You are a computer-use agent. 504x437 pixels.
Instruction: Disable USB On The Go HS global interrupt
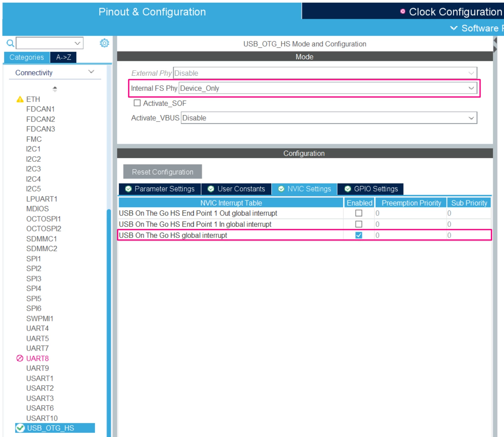click(359, 235)
